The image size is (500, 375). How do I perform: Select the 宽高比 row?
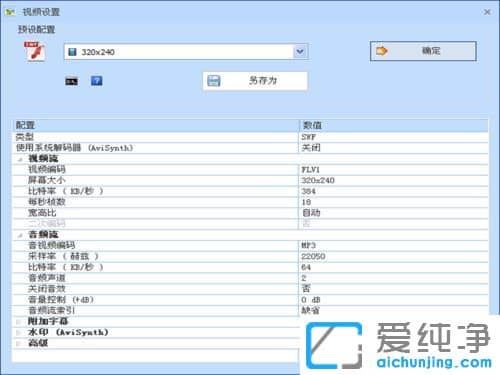tap(251, 213)
